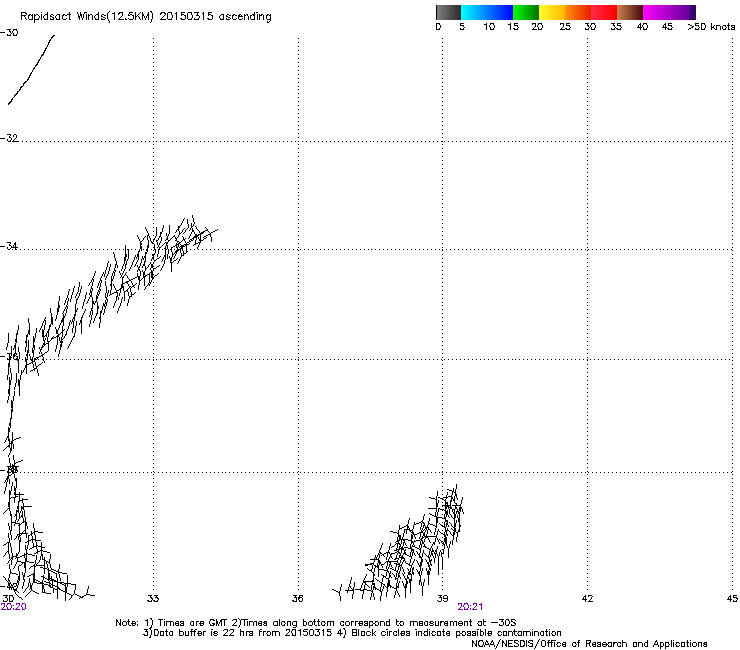Click the longitude label '39'
The image size is (740, 650).
coord(442,599)
